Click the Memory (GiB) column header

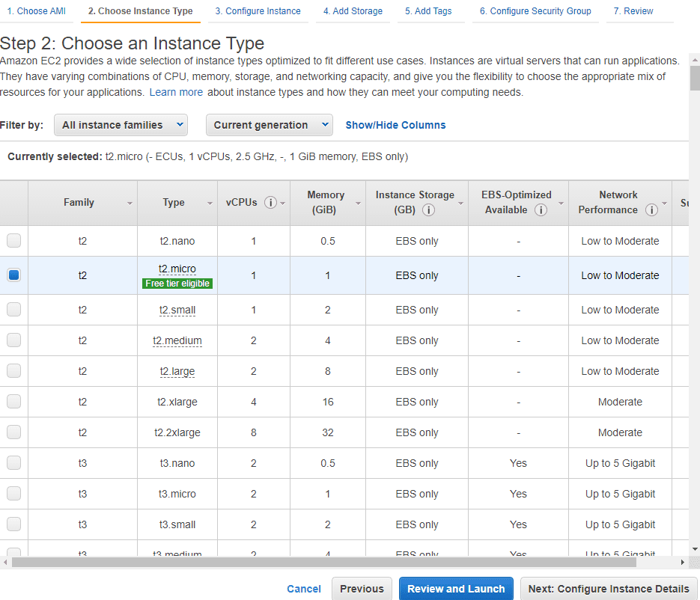[328, 203]
